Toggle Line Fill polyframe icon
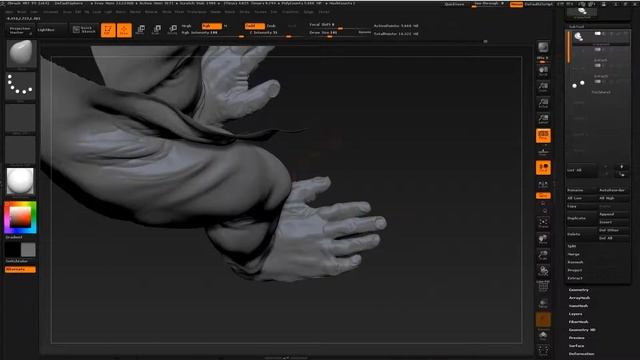Screen dimensions: 640x360 pyautogui.click(x=543, y=286)
